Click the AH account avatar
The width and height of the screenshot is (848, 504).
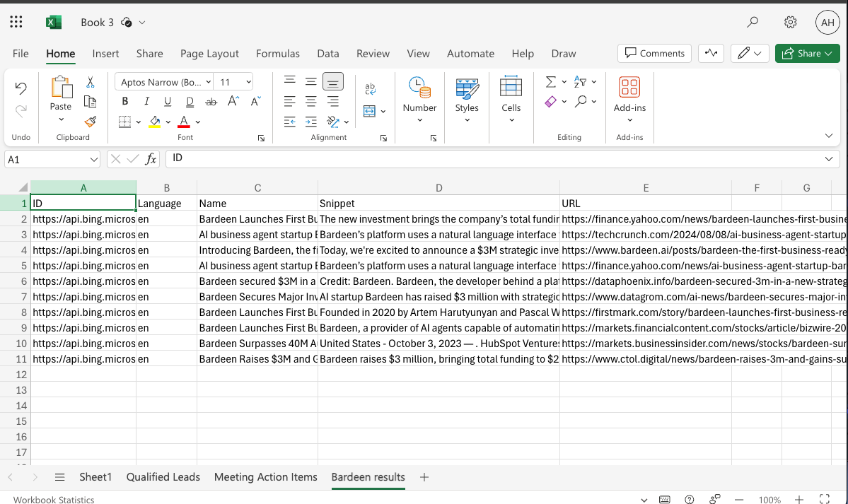tap(827, 22)
